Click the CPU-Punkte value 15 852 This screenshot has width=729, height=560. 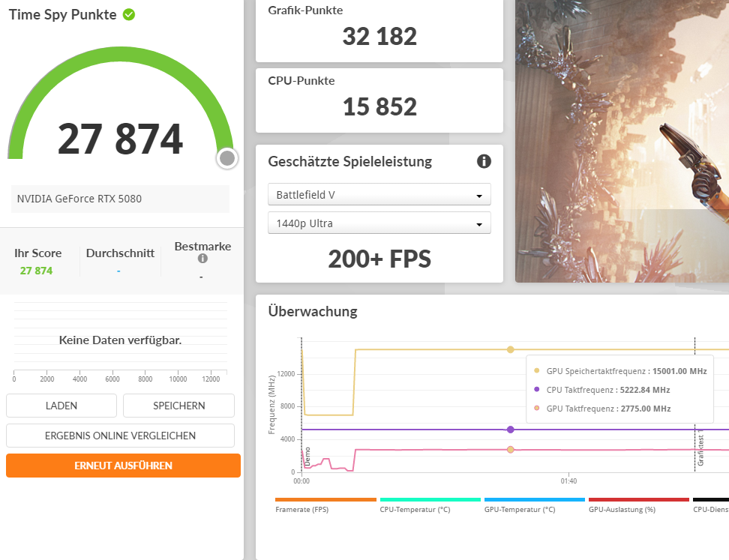pos(379,107)
